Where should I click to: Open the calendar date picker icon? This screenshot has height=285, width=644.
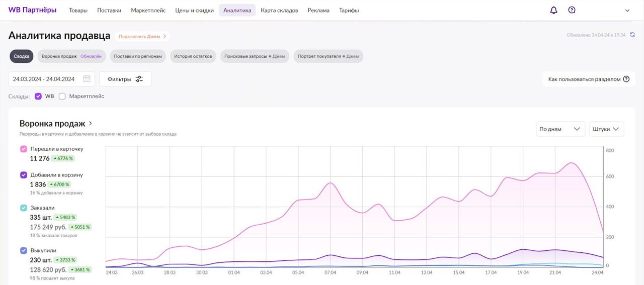87,79
